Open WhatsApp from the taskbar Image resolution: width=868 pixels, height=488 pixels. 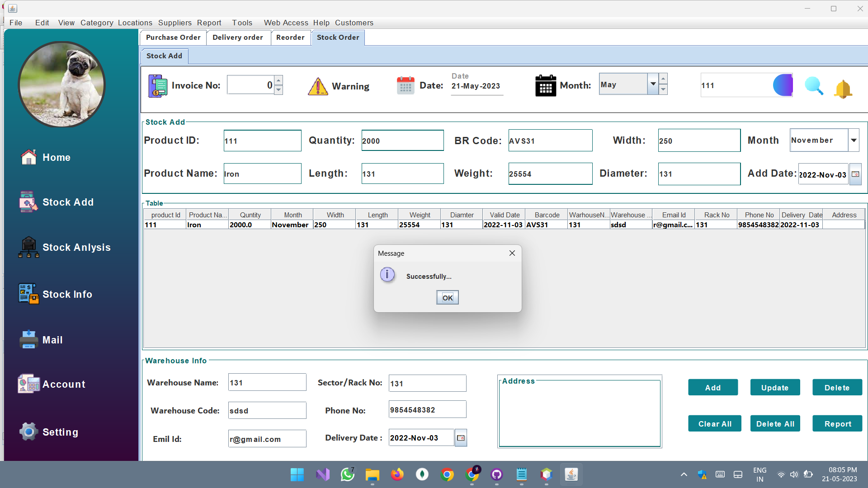coord(347,474)
